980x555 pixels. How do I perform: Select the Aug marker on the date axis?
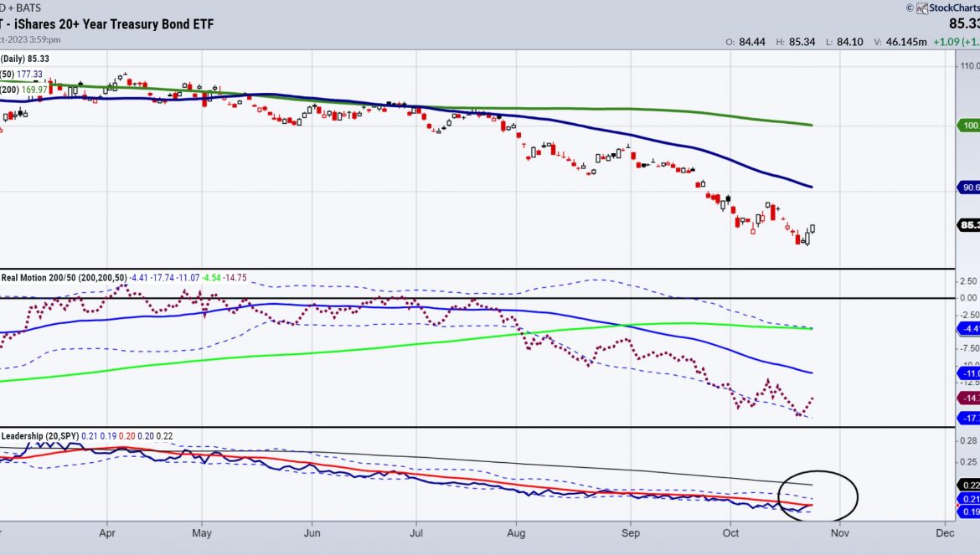click(x=516, y=533)
